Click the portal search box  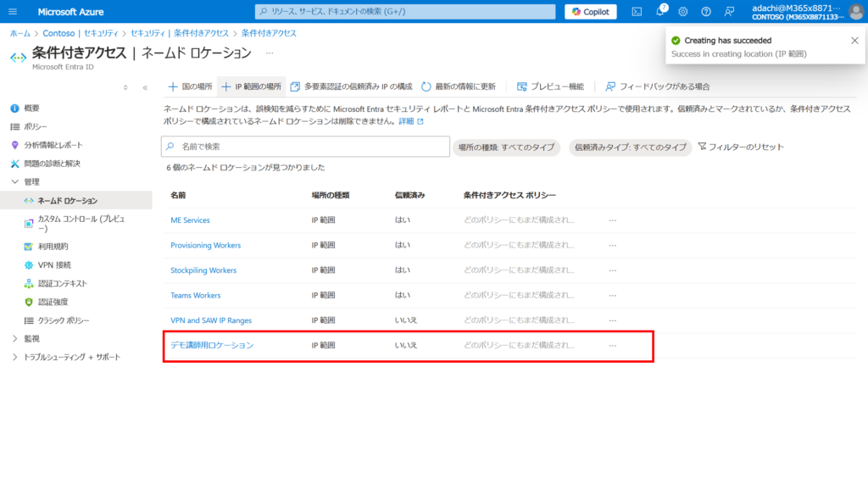click(x=405, y=12)
